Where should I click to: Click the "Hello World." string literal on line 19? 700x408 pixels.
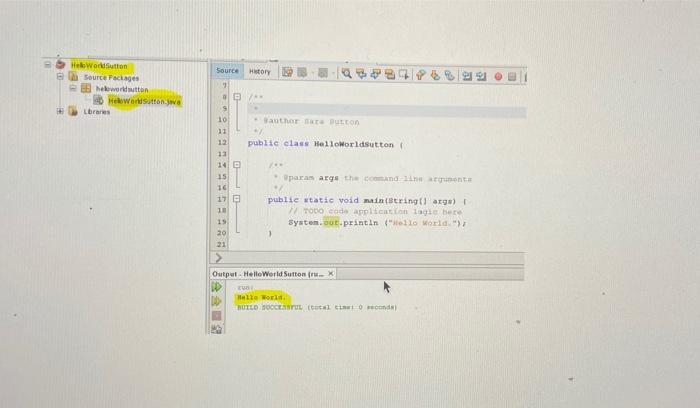click(422, 223)
